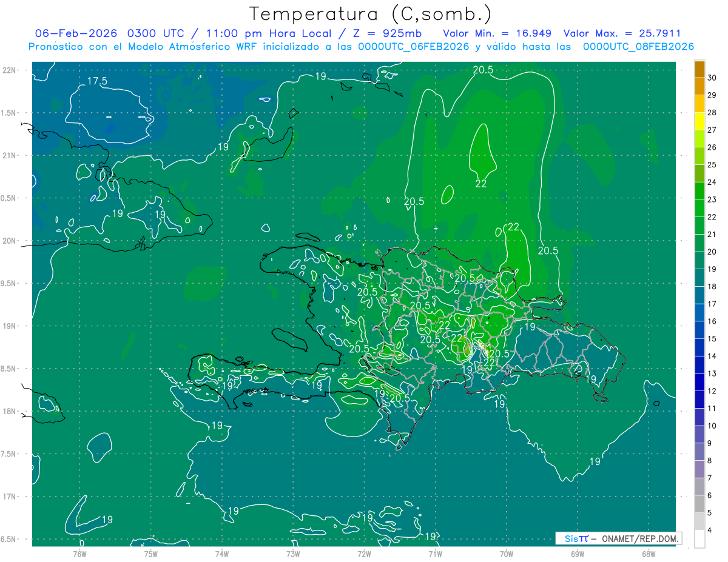Viewport: 728px width, 562px height.
Task: Click the '22N' latitude axis label
Action: (10, 70)
